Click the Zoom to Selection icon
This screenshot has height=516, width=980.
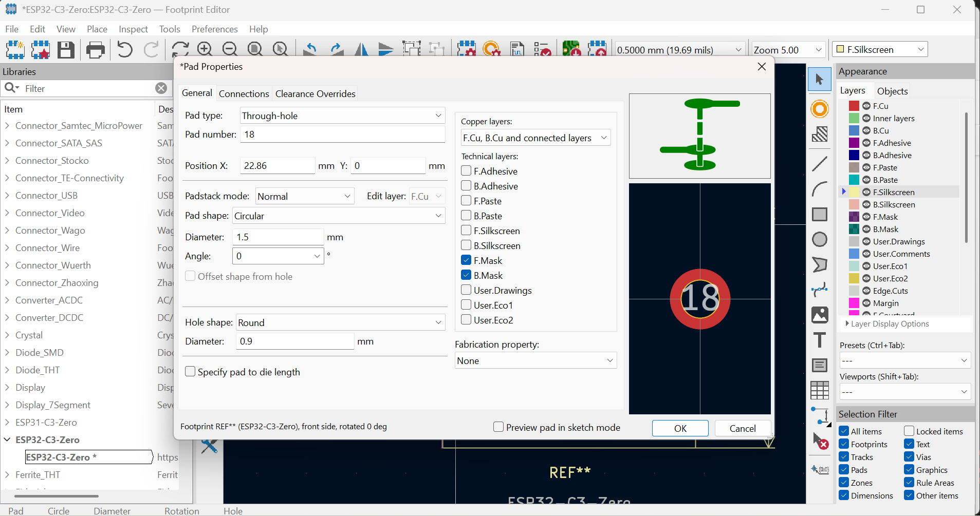click(281, 49)
